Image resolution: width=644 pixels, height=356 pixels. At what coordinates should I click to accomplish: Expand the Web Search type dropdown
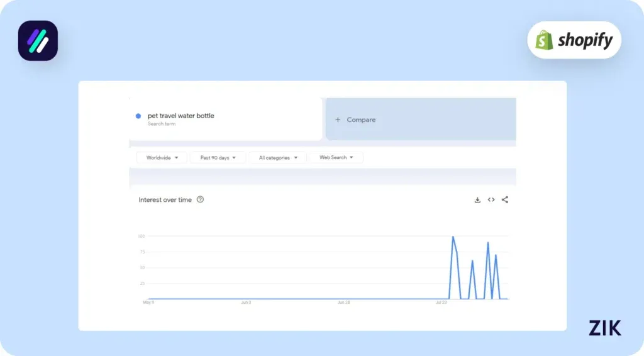[x=336, y=158]
